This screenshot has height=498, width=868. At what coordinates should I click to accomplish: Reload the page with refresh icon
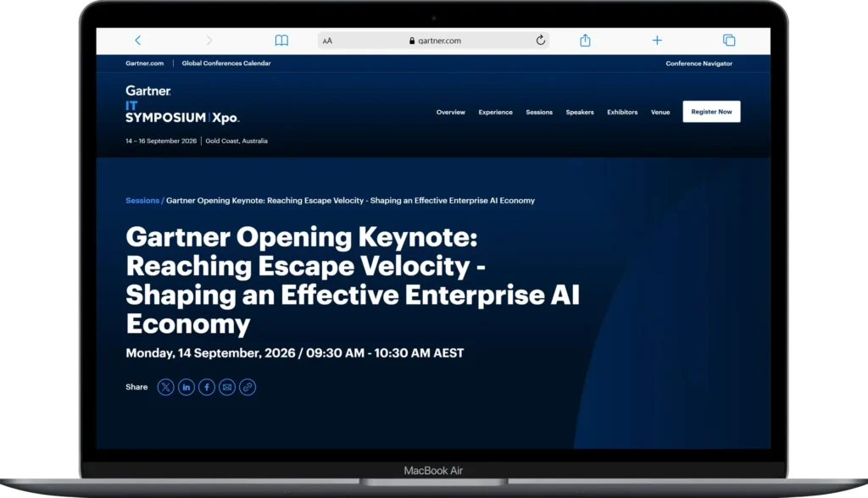click(540, 40)
